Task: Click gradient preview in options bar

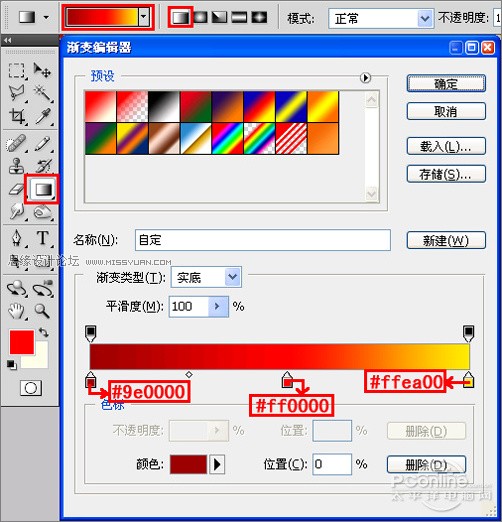Action: click(102, 17)
